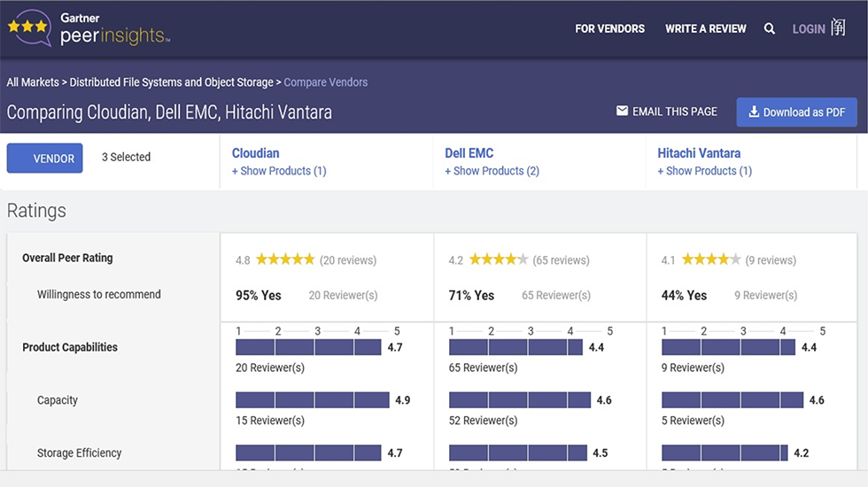Image resolution: width=868 pixels, height=487 pixels.
Task: Click Product Capabilities row label
Action: (x=70, y=347)
